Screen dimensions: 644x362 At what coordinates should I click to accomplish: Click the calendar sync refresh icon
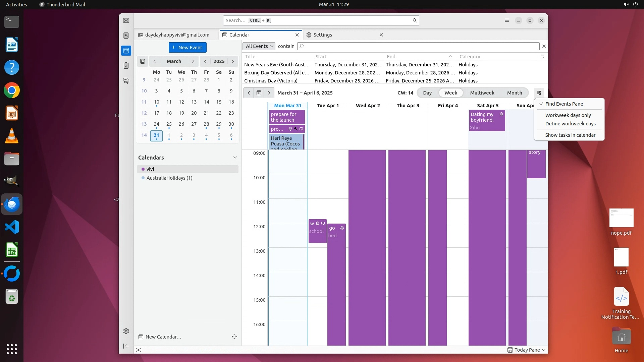234,337
